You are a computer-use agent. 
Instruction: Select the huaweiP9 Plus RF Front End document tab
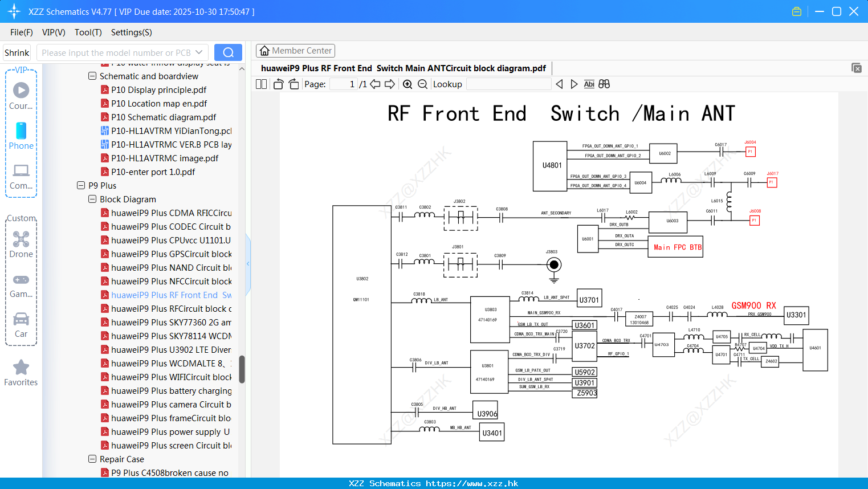point(404,68)
